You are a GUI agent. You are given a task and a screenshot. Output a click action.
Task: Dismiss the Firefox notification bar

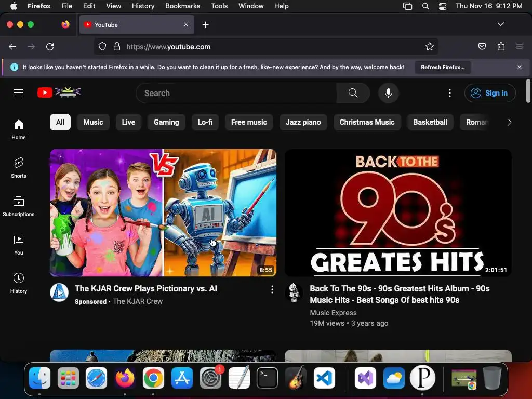point(520,67)
